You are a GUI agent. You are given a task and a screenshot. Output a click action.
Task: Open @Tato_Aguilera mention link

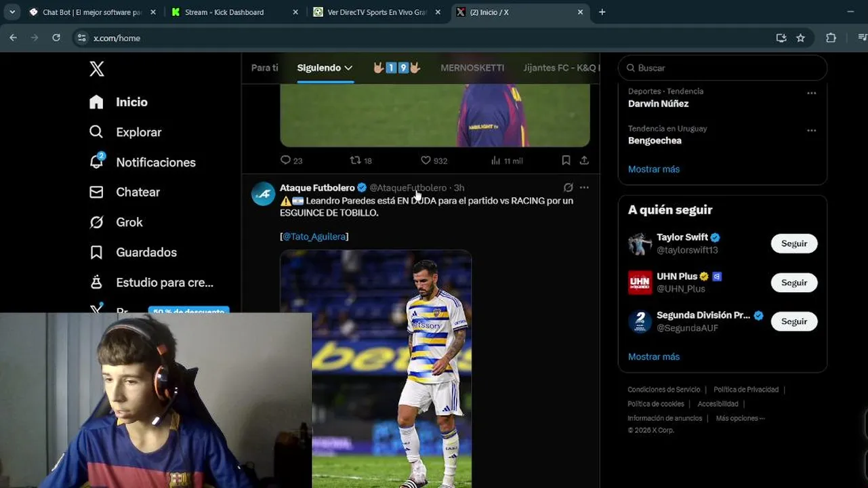(314, 237)
